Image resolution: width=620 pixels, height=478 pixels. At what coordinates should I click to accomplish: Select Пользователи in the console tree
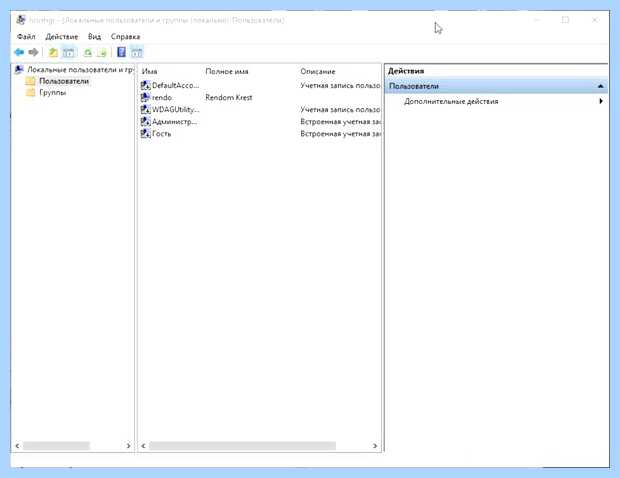click(x=64, y=81)
